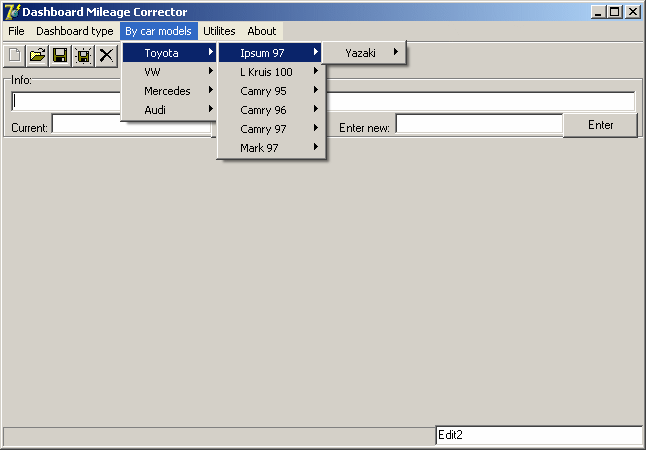
Task: Select Toyota in the car models menu
Action: pyautogui.click(x=169, y=53)
